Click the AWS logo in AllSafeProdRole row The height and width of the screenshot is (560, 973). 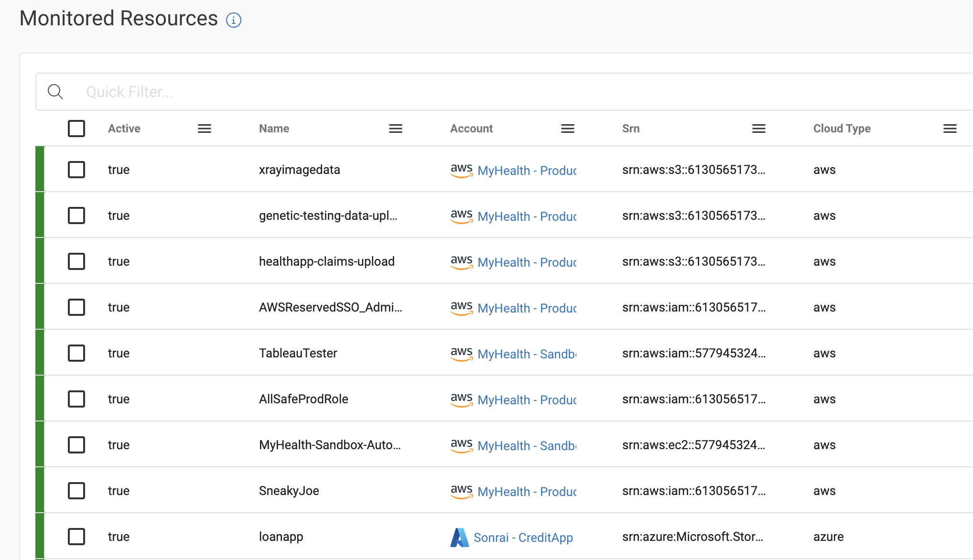click(462, 399)
